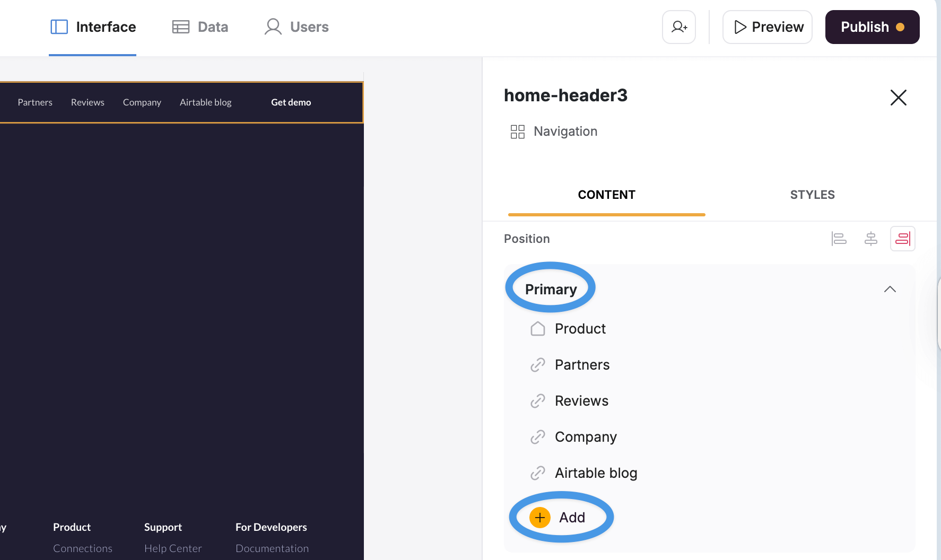The height and width of the screenshot is (560, 941).
Task: Select the Airtable blog navigation item
Action: 596,473
